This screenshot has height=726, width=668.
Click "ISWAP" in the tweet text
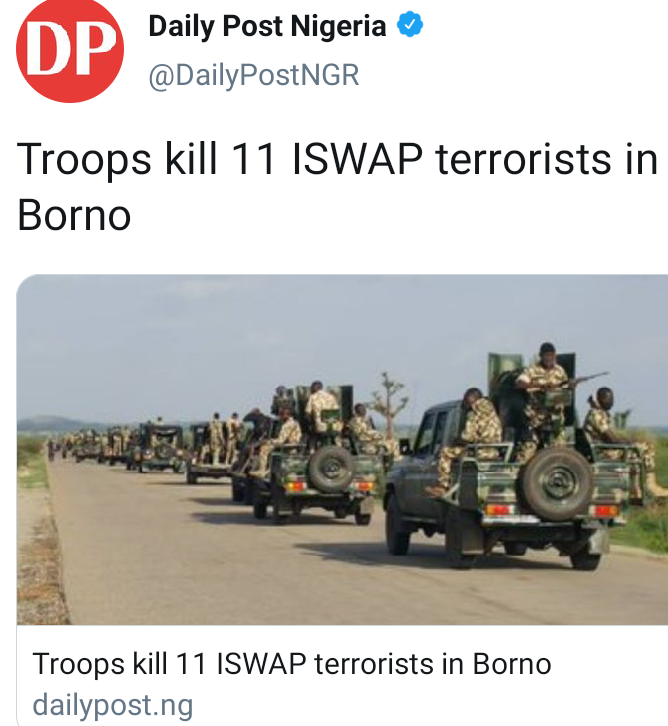pos(357,160)
